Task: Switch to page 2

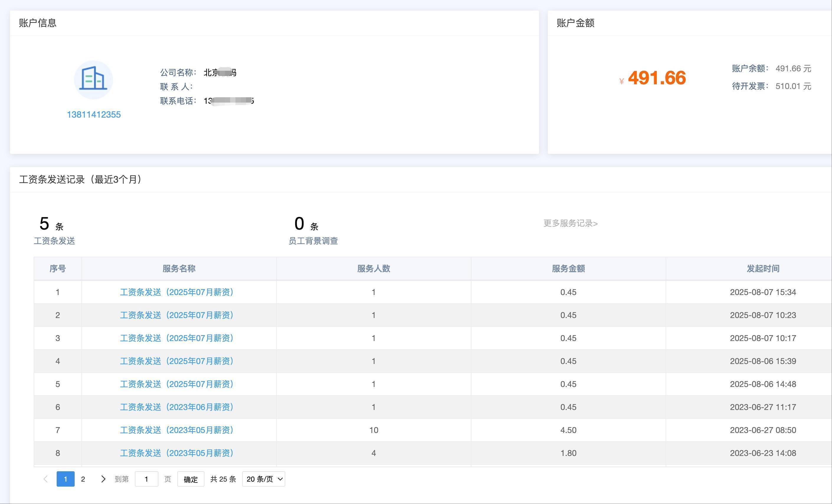Action: tap(83, 479)
